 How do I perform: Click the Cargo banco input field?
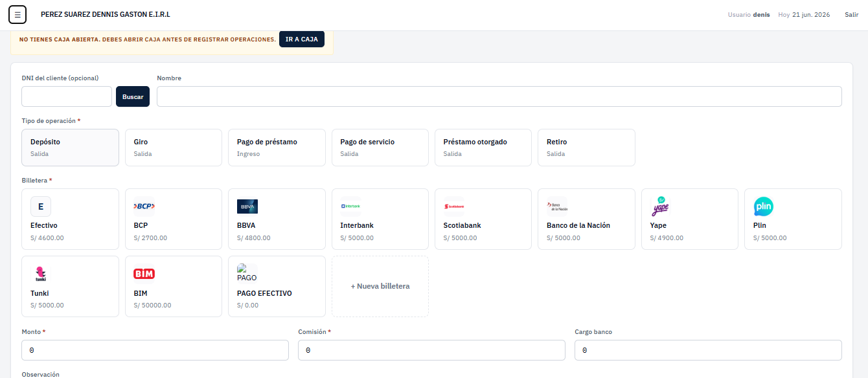coord(708,350)
